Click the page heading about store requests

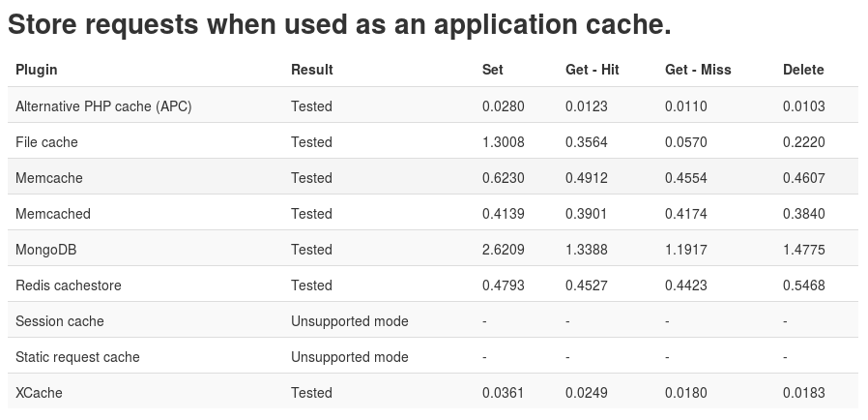point(339,25)
